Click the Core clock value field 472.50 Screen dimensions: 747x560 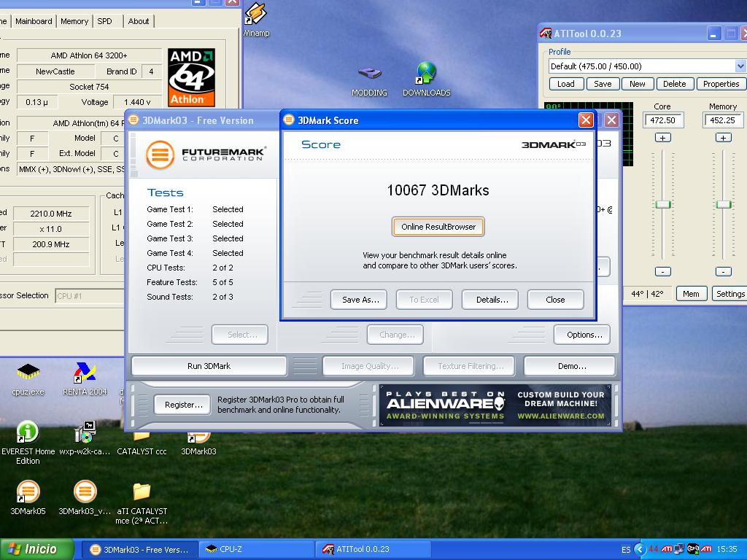pos(663,120)
